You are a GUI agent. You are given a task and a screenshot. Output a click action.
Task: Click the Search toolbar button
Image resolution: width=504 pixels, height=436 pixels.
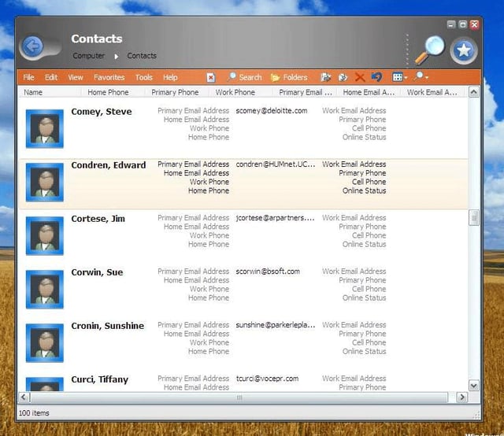click(x=245, y=77)
